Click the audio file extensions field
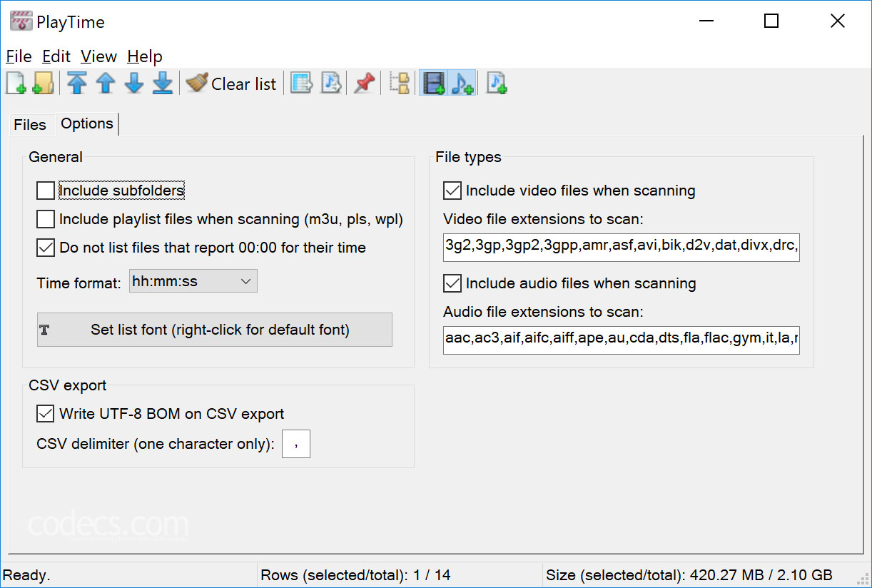Image resolution: width=872 pixels, height=588 pixels. (621, 340)
